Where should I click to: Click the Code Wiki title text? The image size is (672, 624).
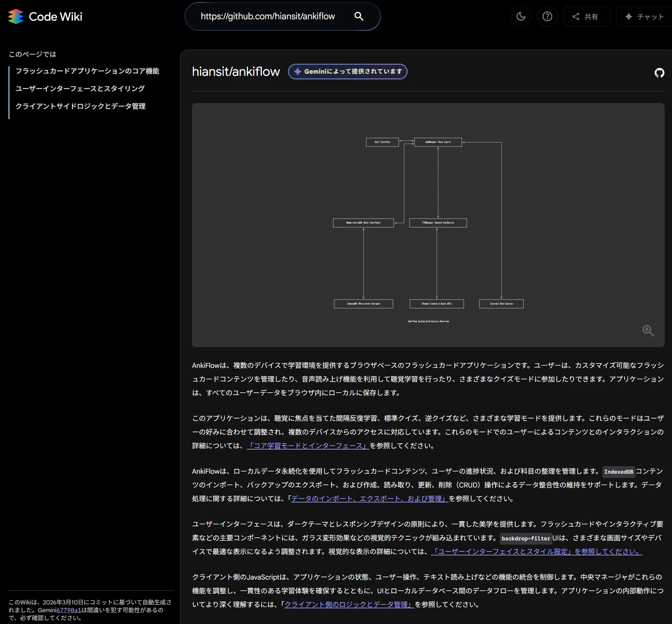[x=55, y=16]
